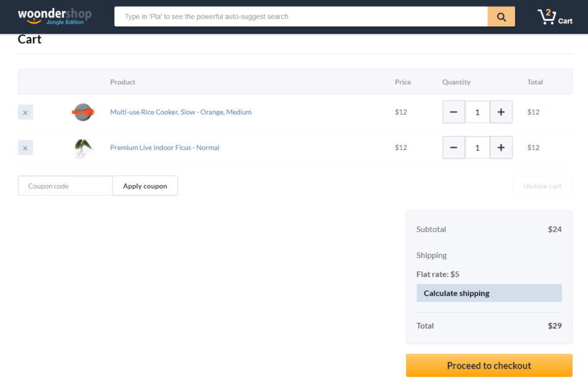
Task: Focus the Coupon code input field
Action: coord(64,186)
